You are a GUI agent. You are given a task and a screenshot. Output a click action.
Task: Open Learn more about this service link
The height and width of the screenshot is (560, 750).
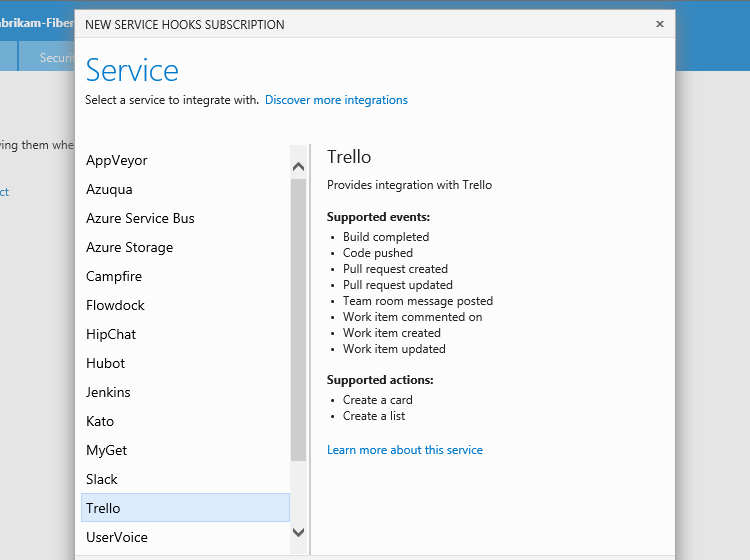(405, 450)
